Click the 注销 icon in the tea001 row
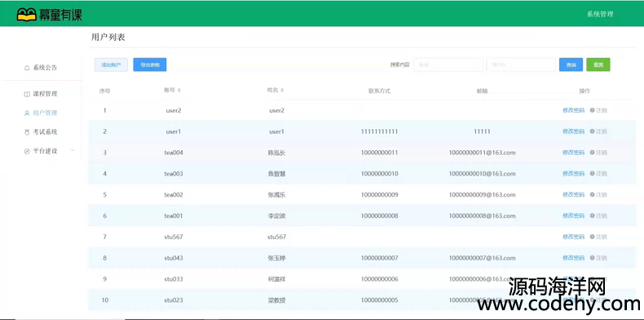The width and height of the screenshot is (644, 320). [x=593, y=216]
